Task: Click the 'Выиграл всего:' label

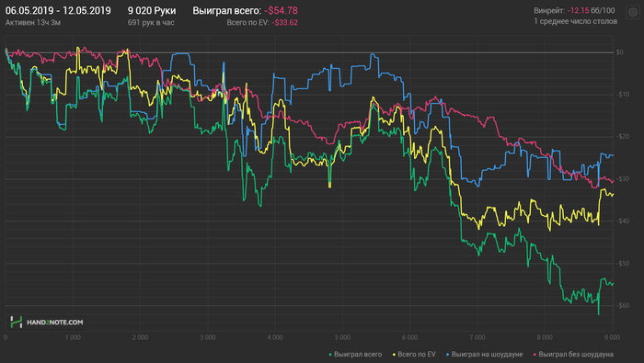Action: click(226, 11)
